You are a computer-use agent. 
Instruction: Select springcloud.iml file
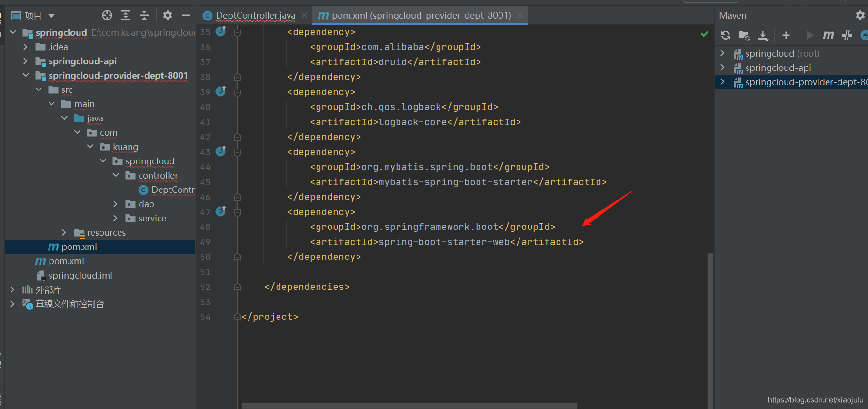coord(75,275)
